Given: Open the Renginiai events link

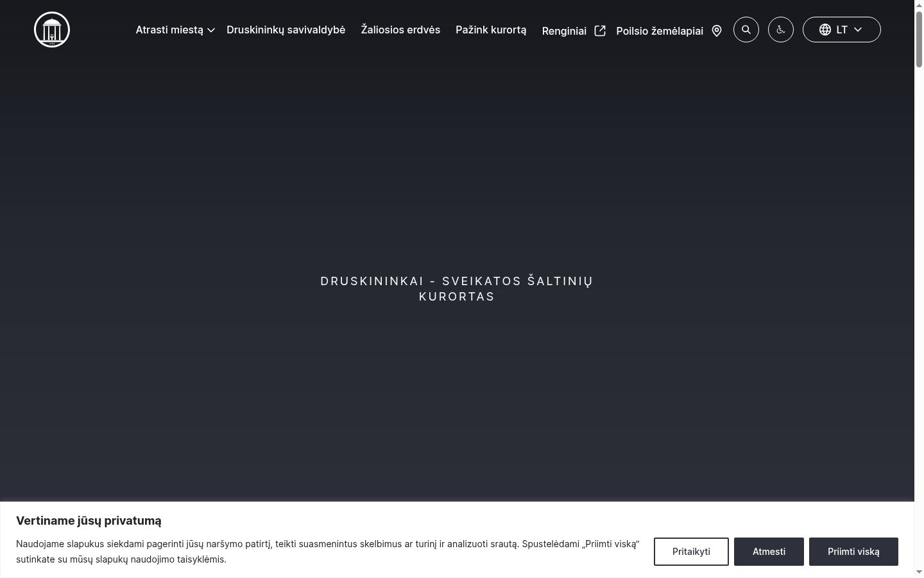Looking at the screenshot, I should click(x=564, y=31).
